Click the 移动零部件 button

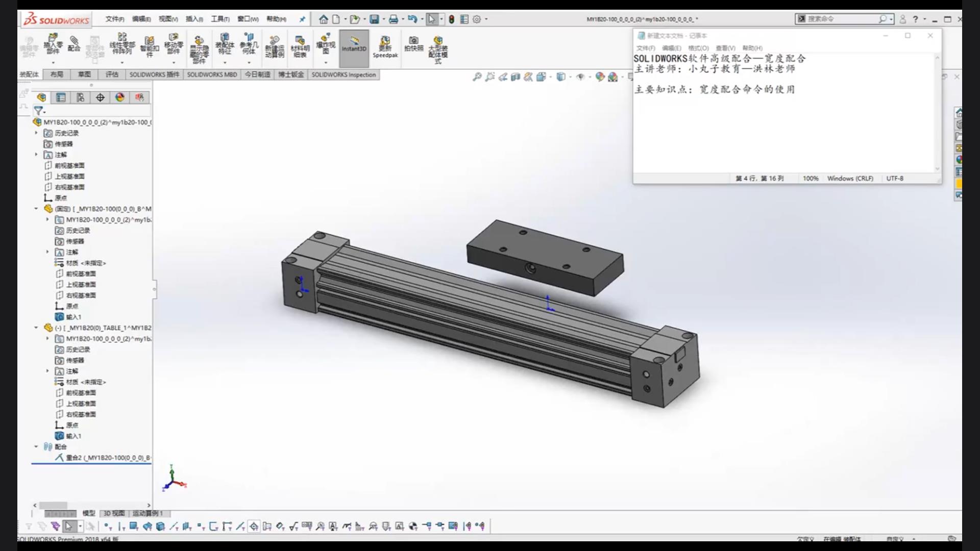pos(174,45)
